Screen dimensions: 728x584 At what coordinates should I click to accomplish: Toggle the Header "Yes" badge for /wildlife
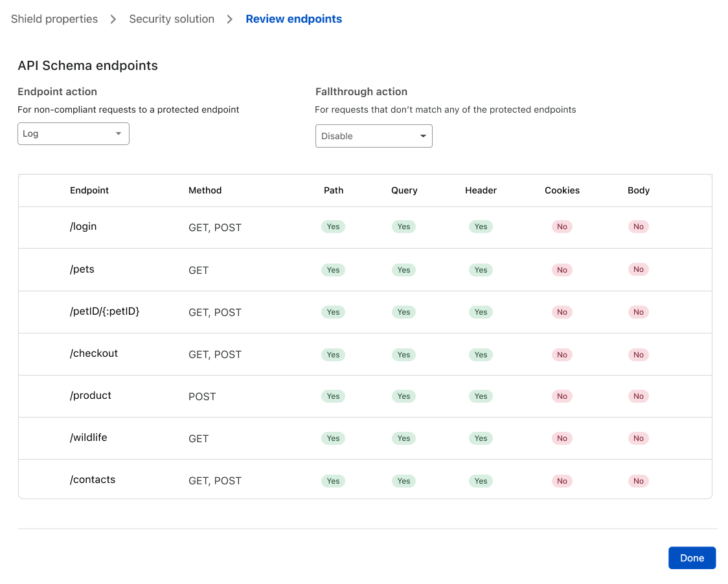tap(481, 438)
